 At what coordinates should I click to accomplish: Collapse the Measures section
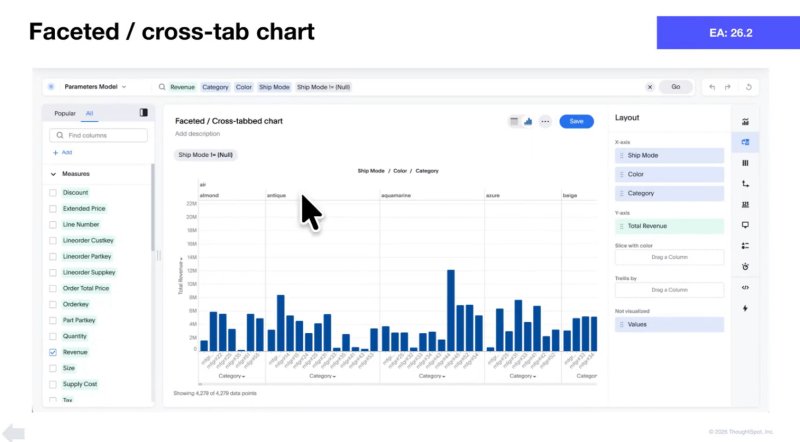(x=53, y=173)
